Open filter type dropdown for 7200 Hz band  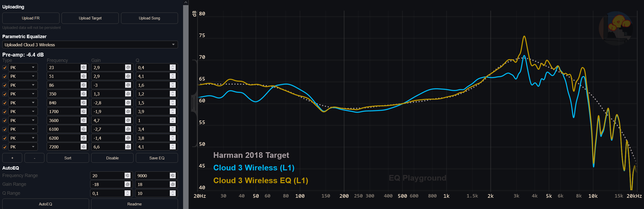click(x=23, y=147)
